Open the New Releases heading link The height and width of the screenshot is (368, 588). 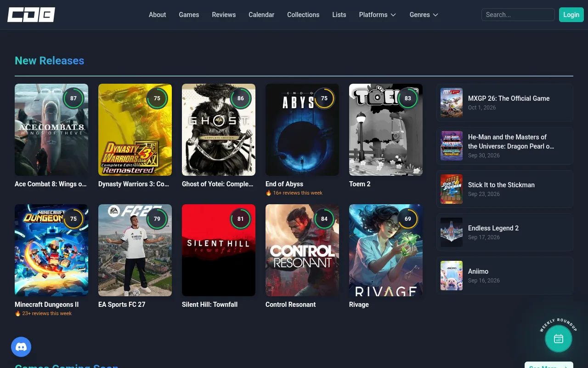[x=50, y=61]
